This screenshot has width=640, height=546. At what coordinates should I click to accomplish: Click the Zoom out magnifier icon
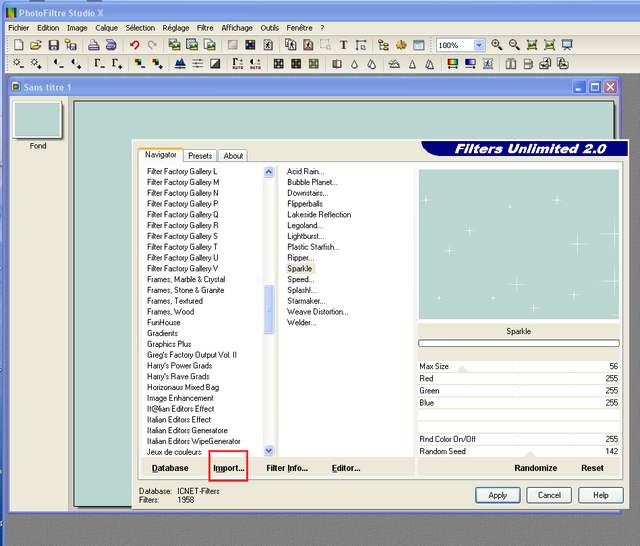point(514,45)
